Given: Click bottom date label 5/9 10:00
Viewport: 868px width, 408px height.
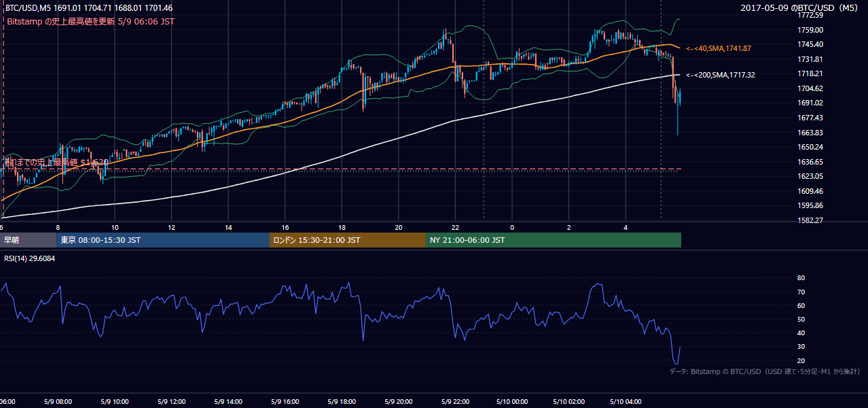Looking at the screenshot, I should (x=114, y=402).
